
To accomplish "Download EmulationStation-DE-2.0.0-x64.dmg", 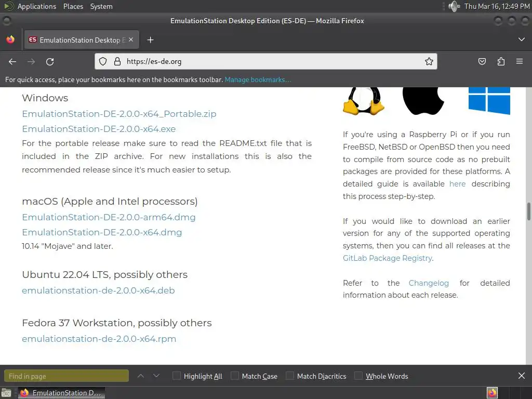I will click(102, 232).
